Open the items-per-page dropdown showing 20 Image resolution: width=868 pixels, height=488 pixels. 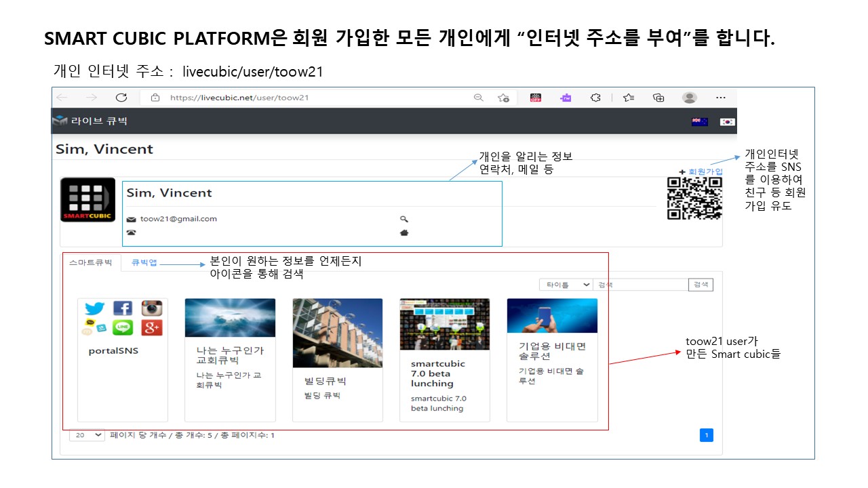point(87,435)
